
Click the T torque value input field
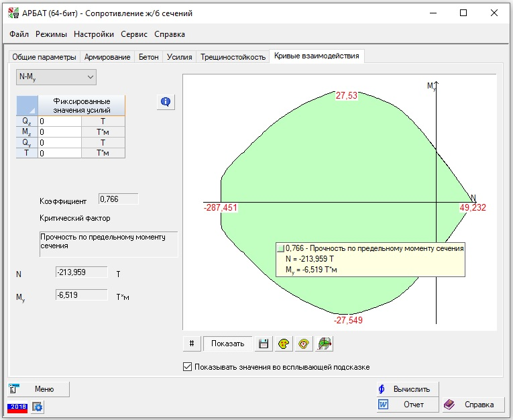click(x=59, y=153)
